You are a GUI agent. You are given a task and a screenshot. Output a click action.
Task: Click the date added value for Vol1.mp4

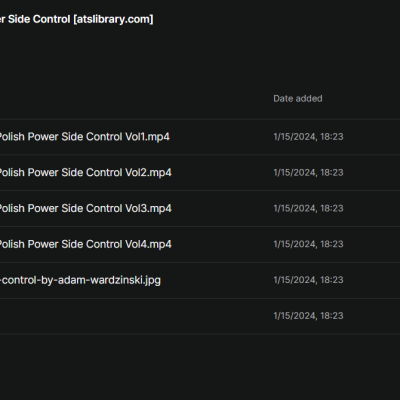click(308, 137)
